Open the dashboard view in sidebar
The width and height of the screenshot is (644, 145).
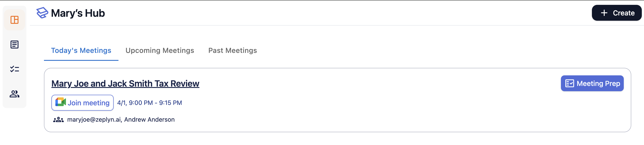[15, 20]
